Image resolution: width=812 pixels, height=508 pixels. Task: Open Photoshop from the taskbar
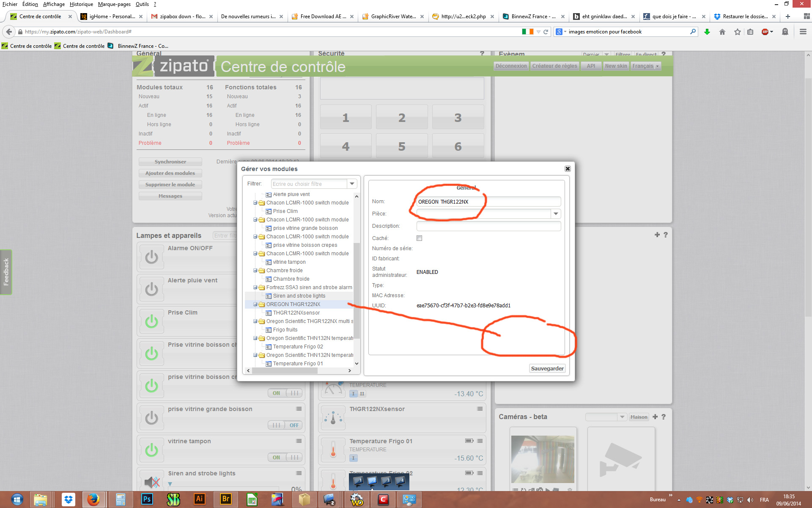click(146, 499)
